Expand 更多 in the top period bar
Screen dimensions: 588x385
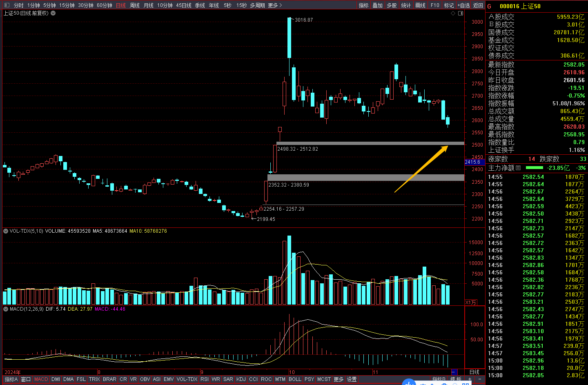[x=275, y=5]
